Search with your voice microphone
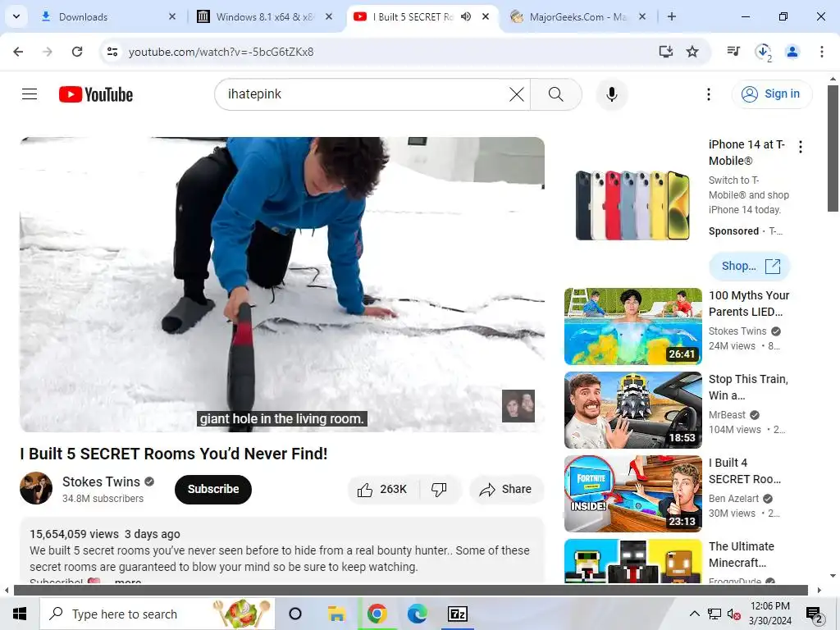840x630 pixels. (x=611, y=94)
